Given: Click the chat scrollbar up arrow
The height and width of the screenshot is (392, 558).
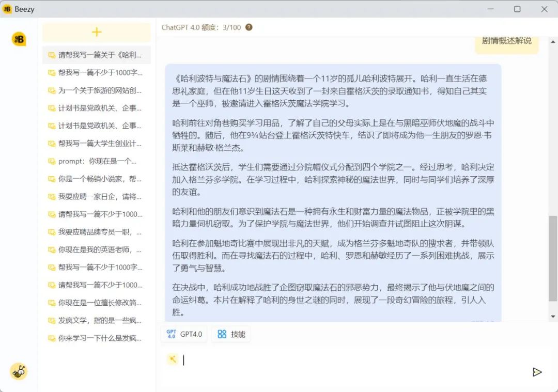Looking at the screenshot, I should click(553, 42).
